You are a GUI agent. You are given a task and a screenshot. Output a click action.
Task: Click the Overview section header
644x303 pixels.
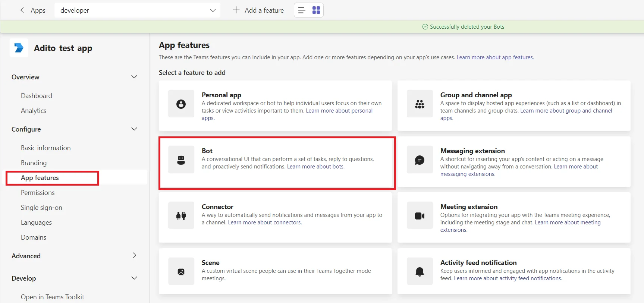coord(25,77)
